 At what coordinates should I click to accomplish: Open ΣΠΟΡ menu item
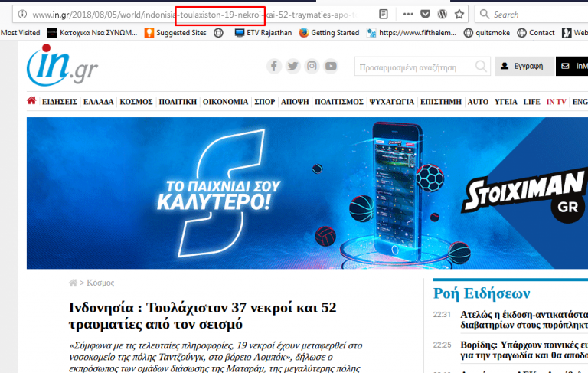point(264,102)
